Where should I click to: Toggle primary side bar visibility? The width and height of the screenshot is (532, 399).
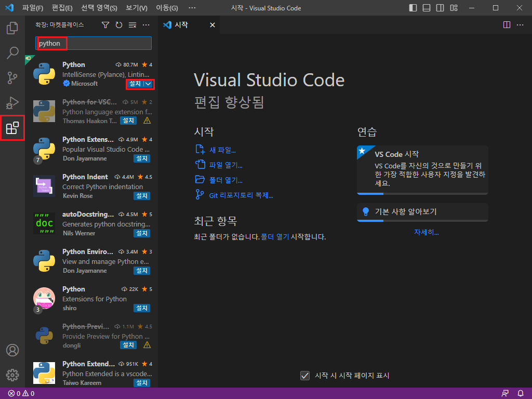[413, 8]
